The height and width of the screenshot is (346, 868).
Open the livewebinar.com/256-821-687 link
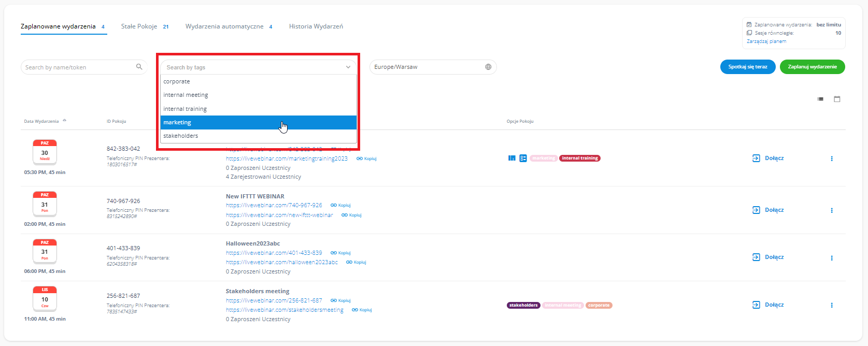click(x=274, y=300)
